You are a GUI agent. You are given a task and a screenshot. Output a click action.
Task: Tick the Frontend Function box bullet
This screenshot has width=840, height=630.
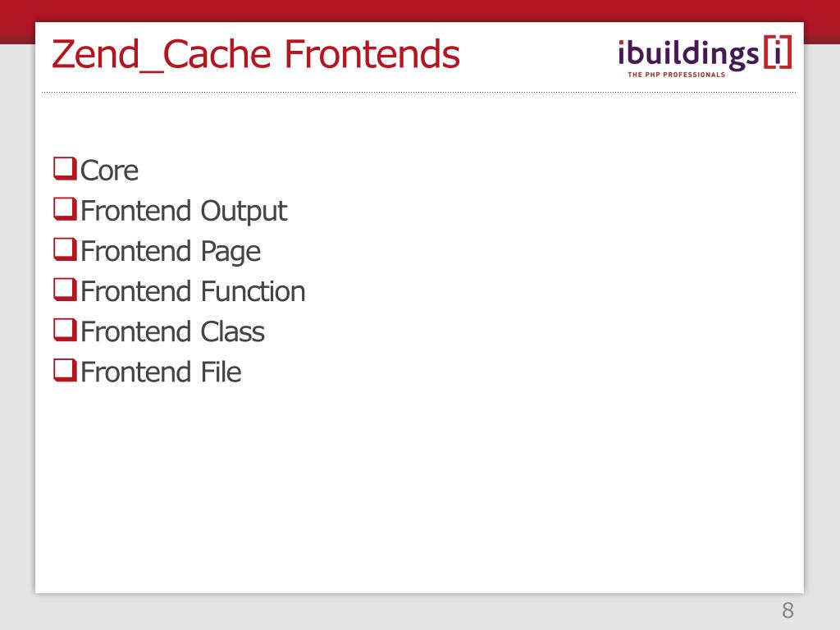coord(65,290)
